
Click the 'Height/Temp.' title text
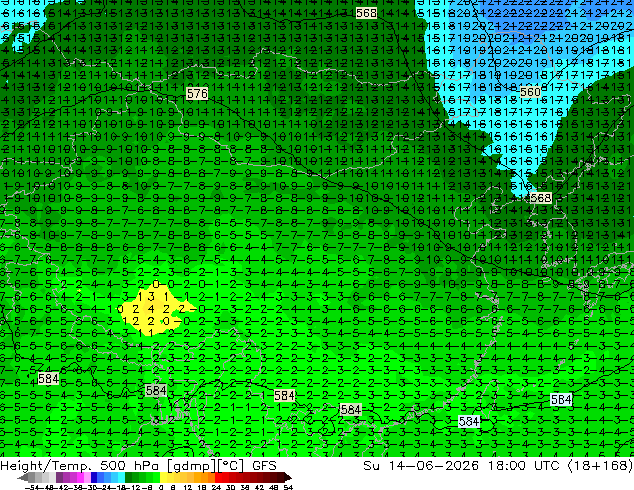(46, 466)
